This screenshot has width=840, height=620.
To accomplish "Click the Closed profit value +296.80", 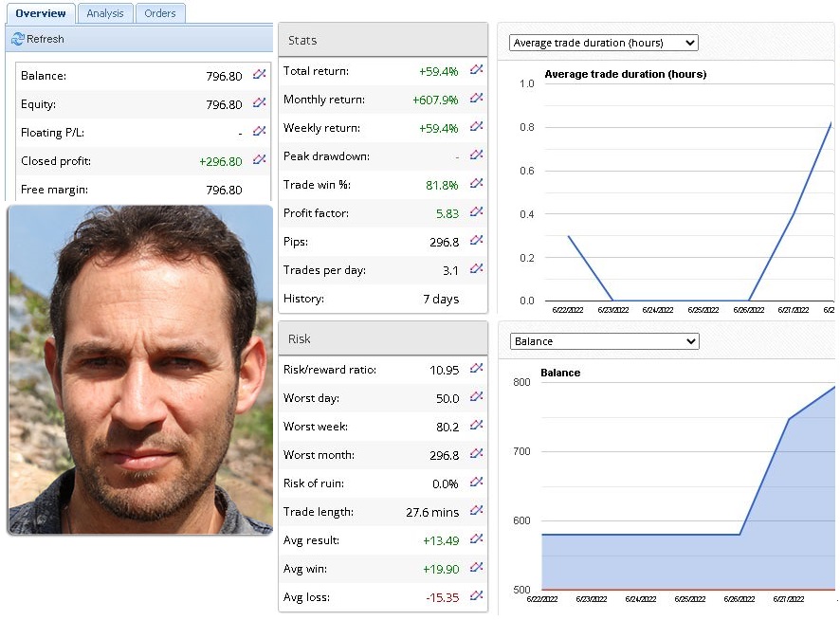I will tap(221, 161).
